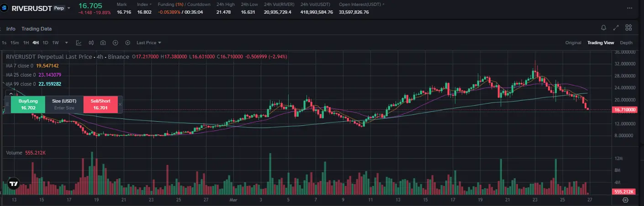Open the Info tab
Screen dimensions: 644x206
coord(11,29)
